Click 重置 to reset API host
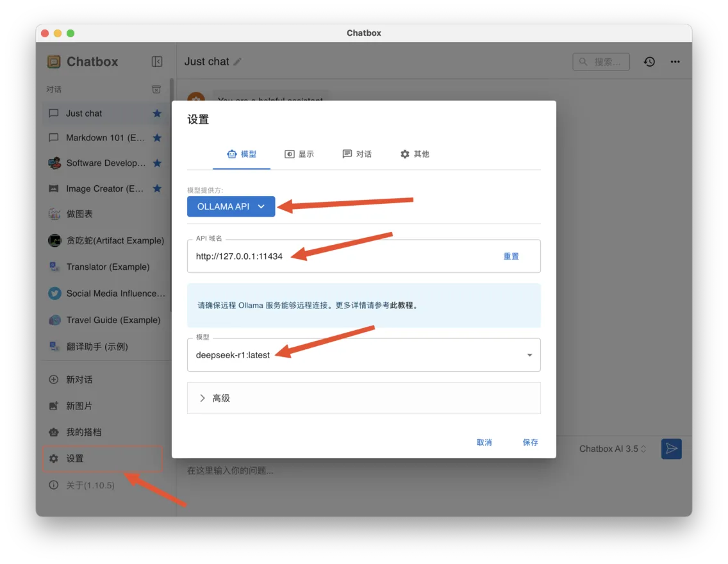The width and height of the screenshot is (728, 564). click(x=511, y=256)
